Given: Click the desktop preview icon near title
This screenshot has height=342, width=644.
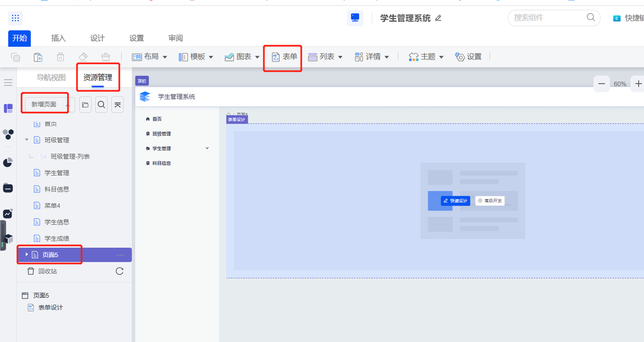Looking at the screenshot, I should pyautogui.click(x=355, y=18).
